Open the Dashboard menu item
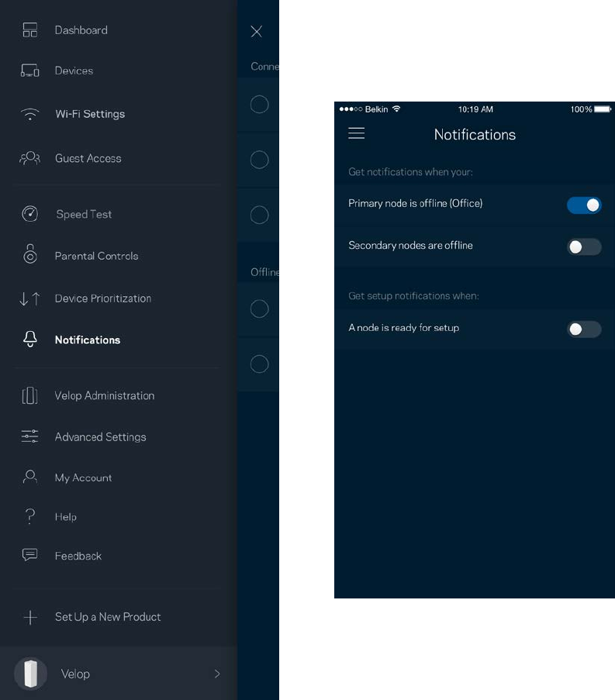The width and height of the screenshot is (615, 700). (x=81, y=30)
